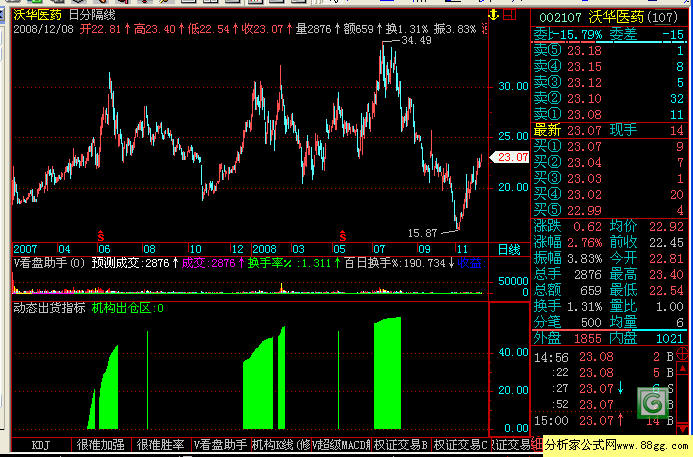The image size is (693, 457).
Task: Click the 卖④ 23.15 order row
Action: pos(609,67)
